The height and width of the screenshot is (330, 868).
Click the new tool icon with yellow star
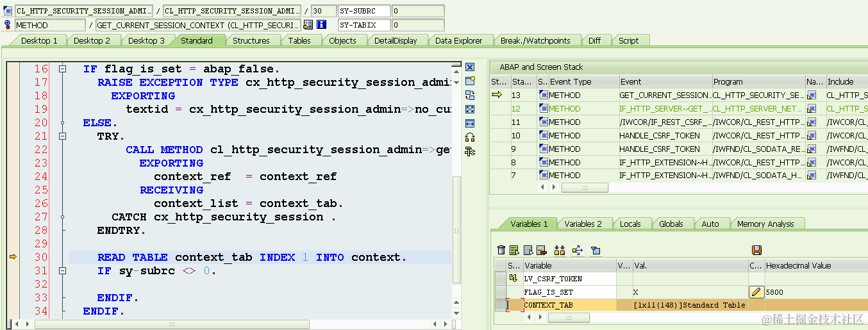pos(470,81)
